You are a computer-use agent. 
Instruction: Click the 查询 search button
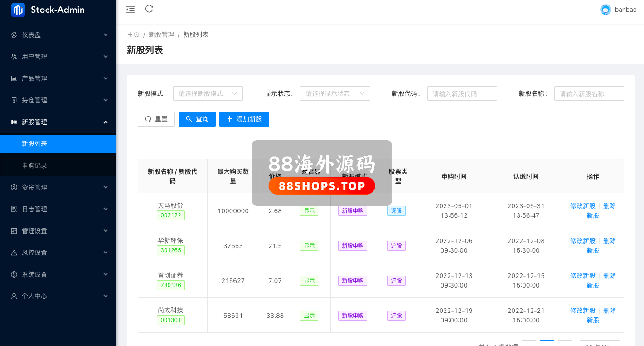(197, 119)
